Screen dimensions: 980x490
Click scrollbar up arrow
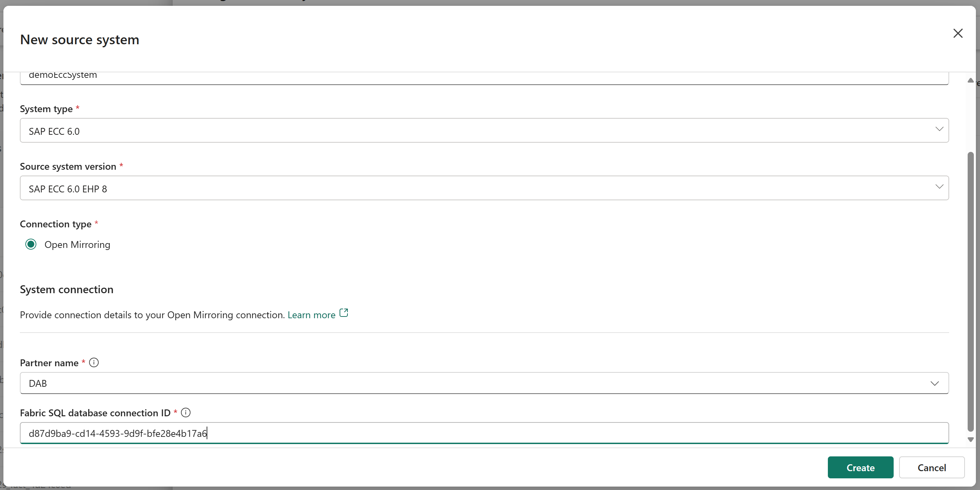point(970,80)
